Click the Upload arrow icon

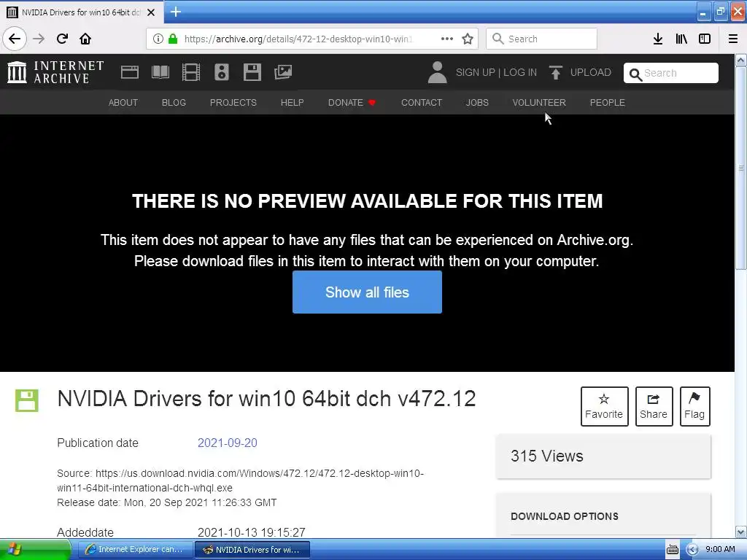coord(555,72)
